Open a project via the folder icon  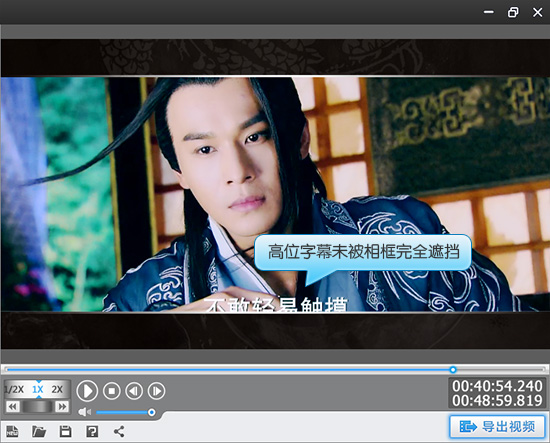pyautogui.click(x=39, y=431)
